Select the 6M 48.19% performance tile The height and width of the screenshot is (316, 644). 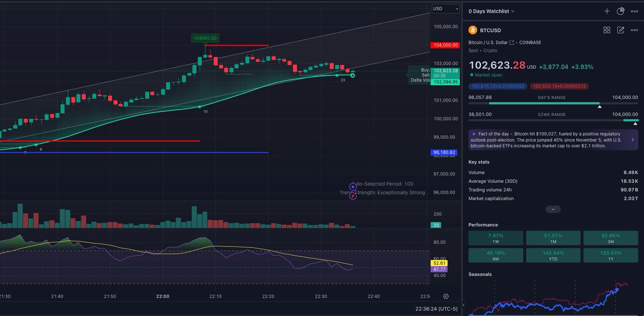coord(495,256)
